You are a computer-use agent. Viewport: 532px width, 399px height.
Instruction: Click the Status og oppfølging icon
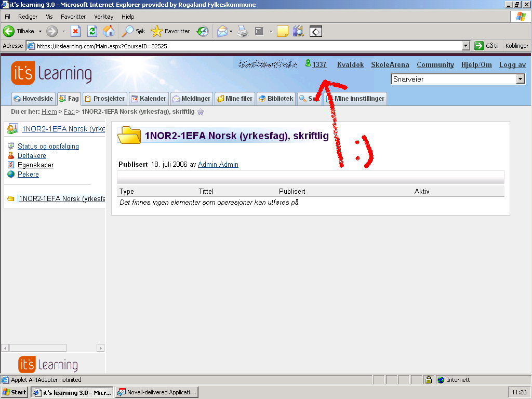pos(11,146)
